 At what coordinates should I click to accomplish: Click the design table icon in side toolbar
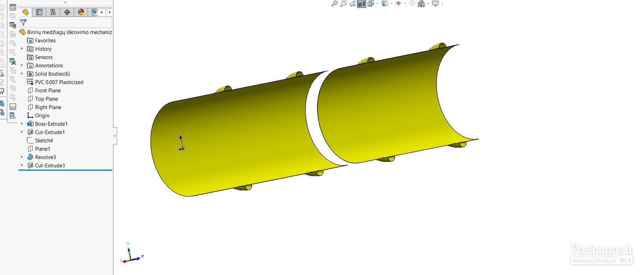13,8
